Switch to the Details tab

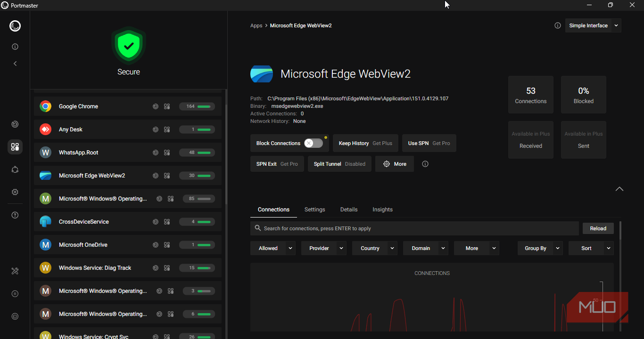[349, 210]
